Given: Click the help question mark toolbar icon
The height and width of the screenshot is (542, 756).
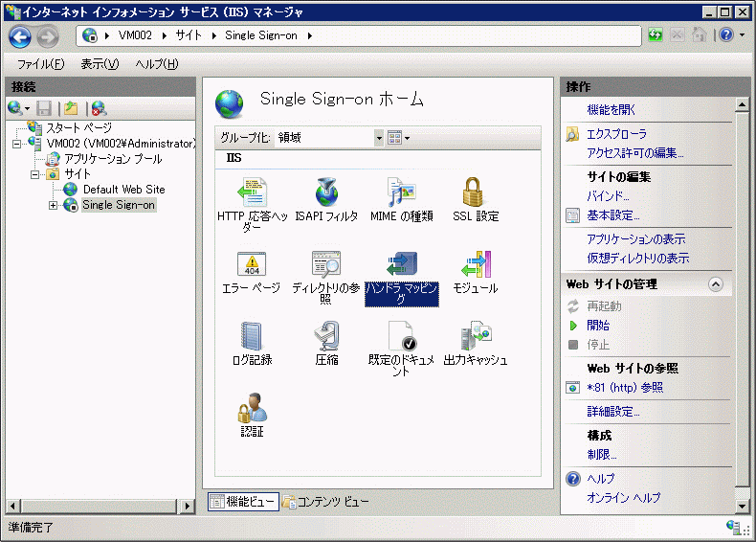Looking at the screenshot, I should tap(726, 34).
